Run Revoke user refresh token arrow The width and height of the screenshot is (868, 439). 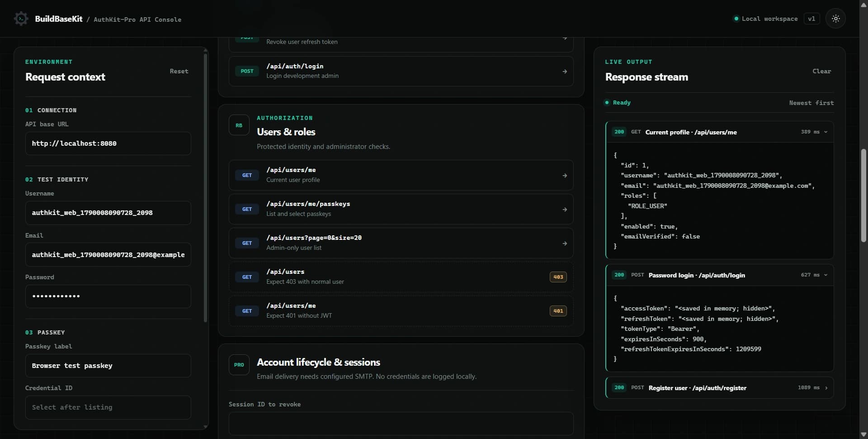pos(565,38)
